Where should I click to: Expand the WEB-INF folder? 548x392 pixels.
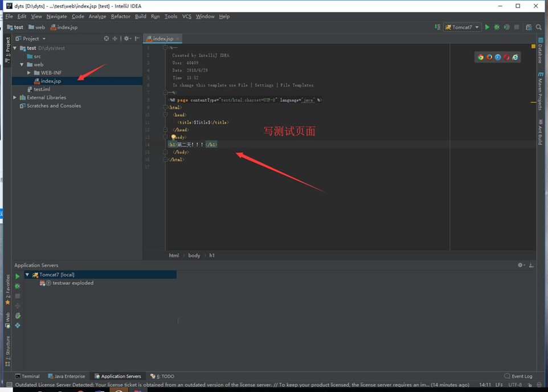29,73
